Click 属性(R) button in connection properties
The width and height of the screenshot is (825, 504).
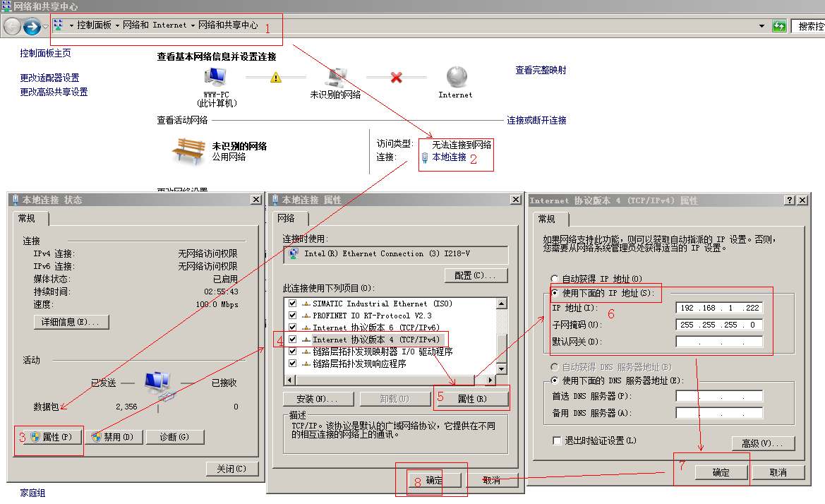click(472, 400)
